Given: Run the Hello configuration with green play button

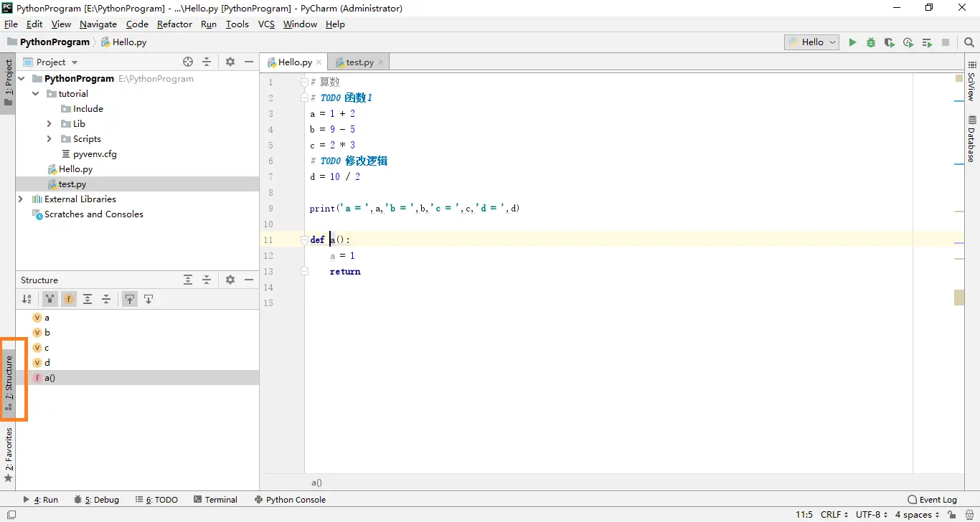Looking at the screenshot, I should [852, 42].
